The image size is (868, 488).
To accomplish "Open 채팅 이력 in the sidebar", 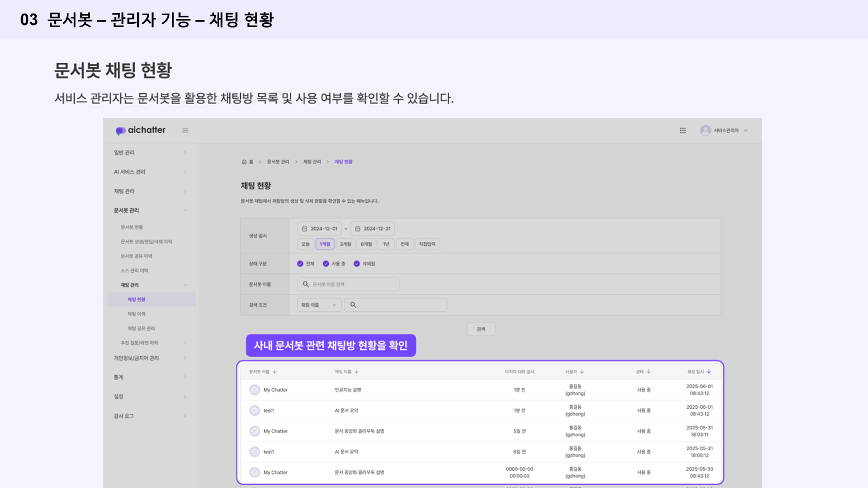I will click(136, 314).
